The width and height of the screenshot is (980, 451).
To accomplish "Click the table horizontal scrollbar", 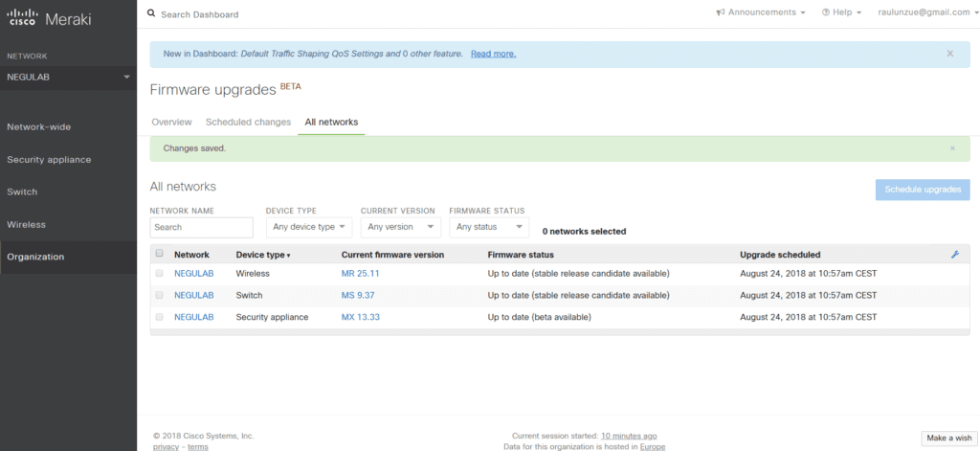I will (559, 332).
